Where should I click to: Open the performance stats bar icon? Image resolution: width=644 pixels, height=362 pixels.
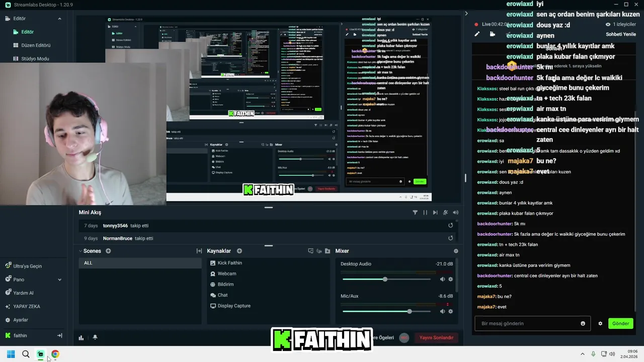(x=81, y=337)
